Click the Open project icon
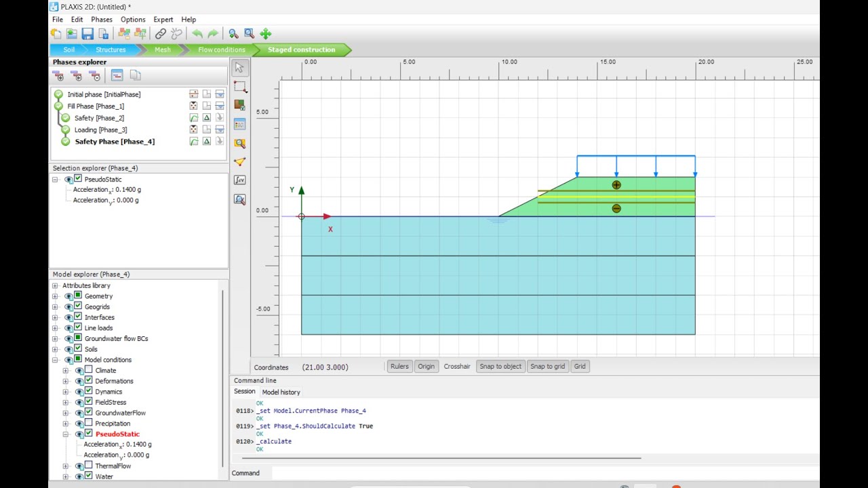Screen dimensions: 868x488 pos(71,33)
